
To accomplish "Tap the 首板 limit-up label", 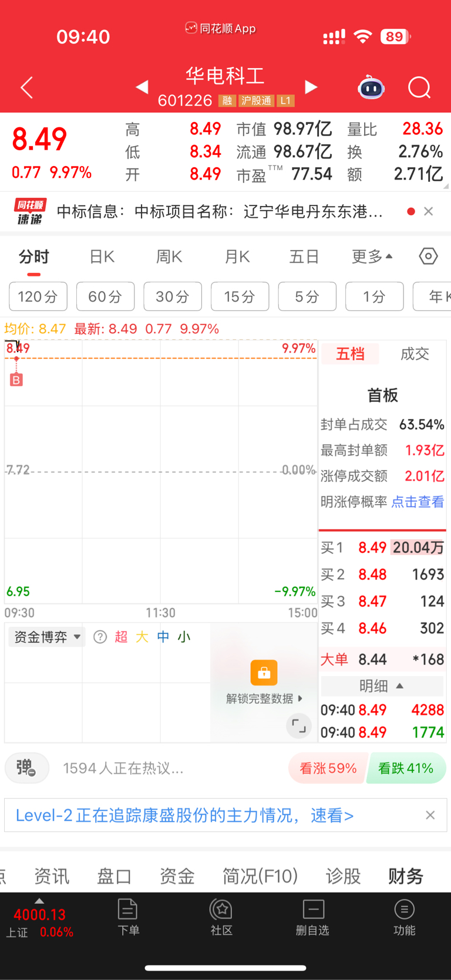I will (x=383, y=396).
